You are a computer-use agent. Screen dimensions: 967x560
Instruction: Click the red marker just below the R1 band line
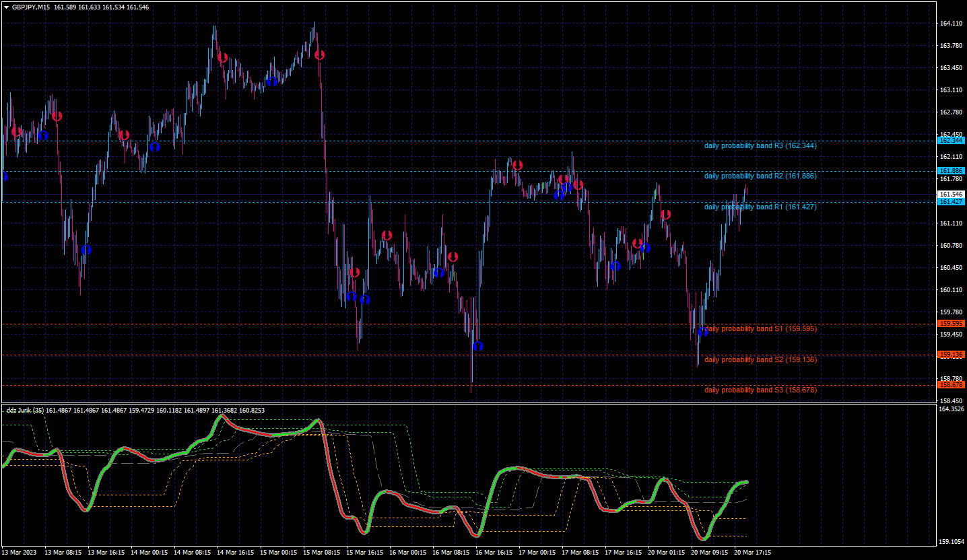[x=666, y=215]
